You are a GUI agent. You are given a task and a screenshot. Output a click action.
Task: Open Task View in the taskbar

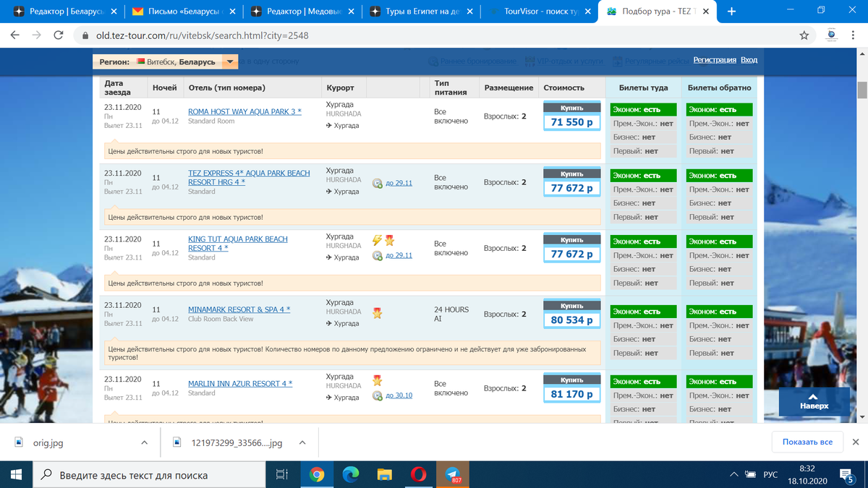click(282, 474)
